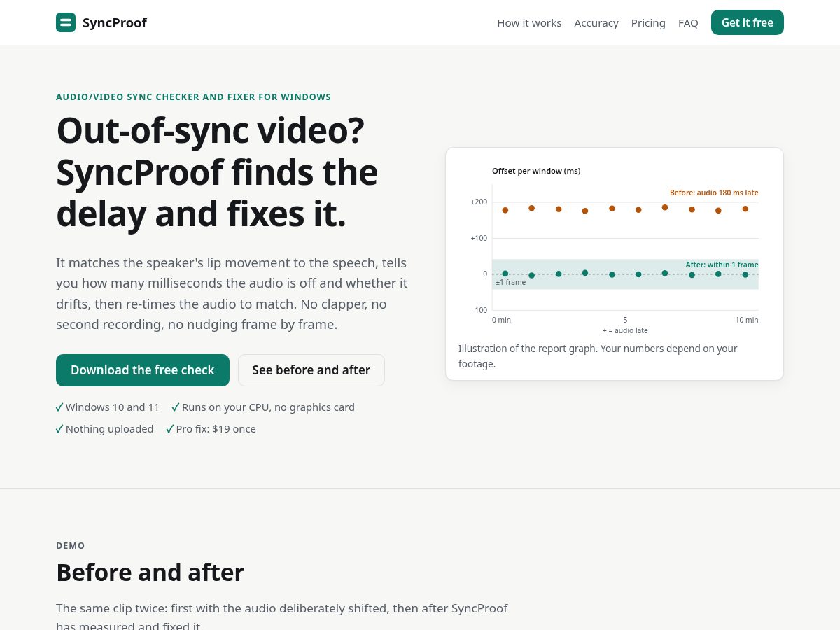Open the Accuracy nav link

(596, 23)
